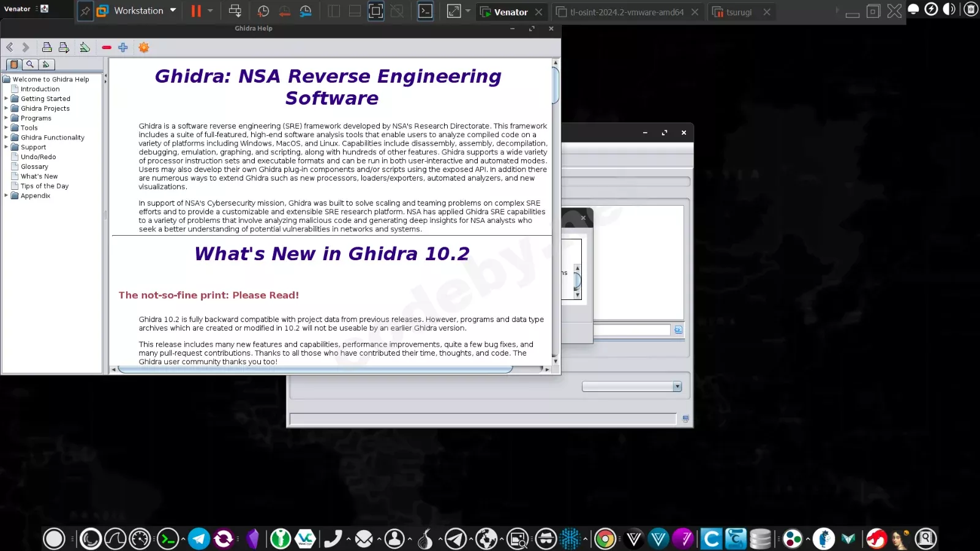Take a VM snapshot with clock-plus icon
The height and width of the screenshot is (551, 980).
point(263,11)
